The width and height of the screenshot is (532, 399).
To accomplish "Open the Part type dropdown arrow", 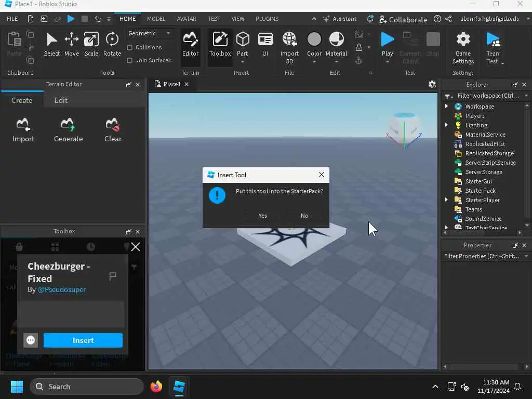I will tap(242, 62).
